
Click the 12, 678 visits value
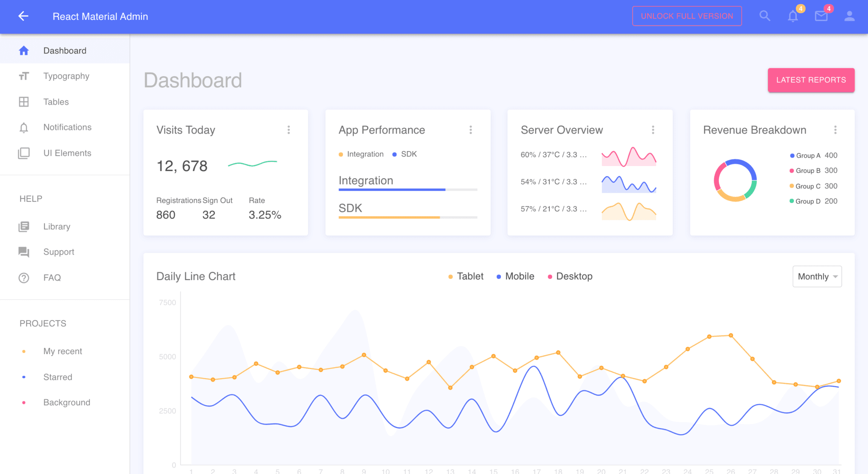pyautogui.click(x=182, y=166)
